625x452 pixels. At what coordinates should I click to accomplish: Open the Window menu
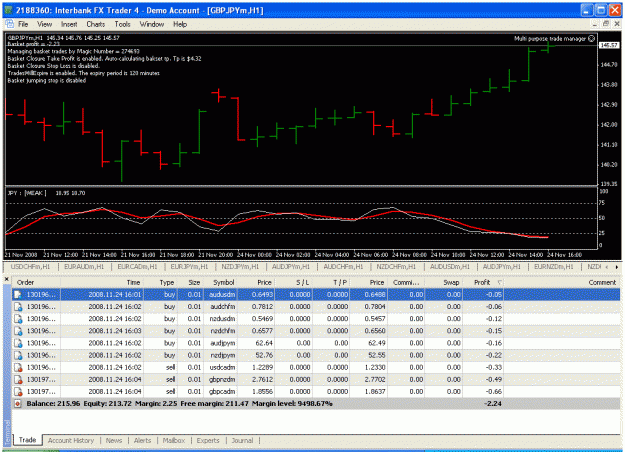[x=151, y=24]
